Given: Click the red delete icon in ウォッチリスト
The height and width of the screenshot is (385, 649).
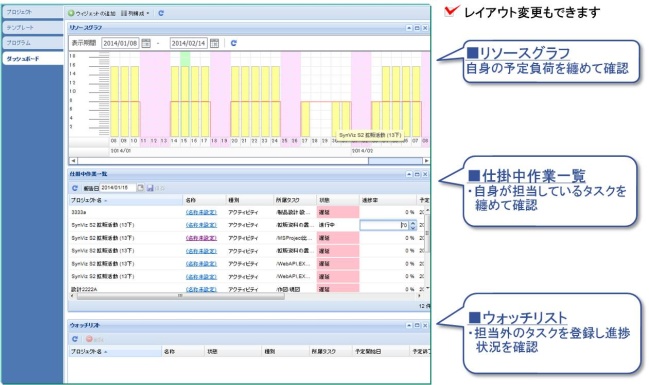Looking at the screenshot, I should tap(89, 339).
